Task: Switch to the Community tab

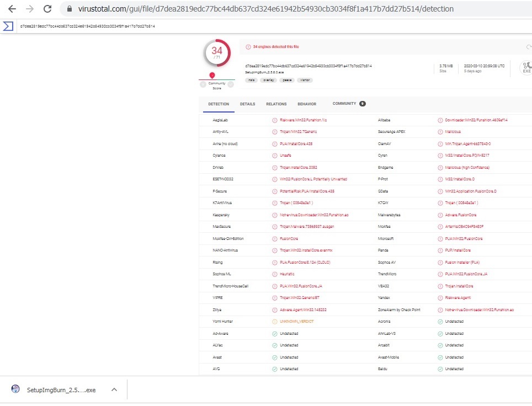Action: point(349,104)
